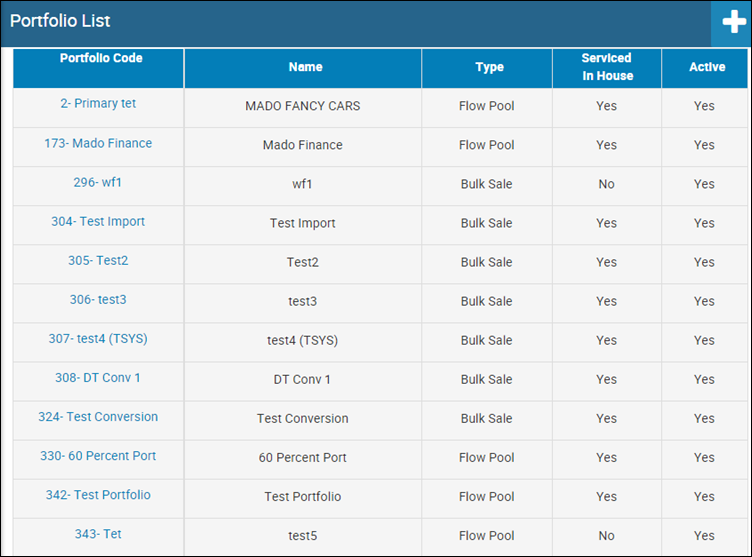This screenshot has height=557, width=752.
Task: Open the 306- test3 portfolio
Action: click(98, 300)
